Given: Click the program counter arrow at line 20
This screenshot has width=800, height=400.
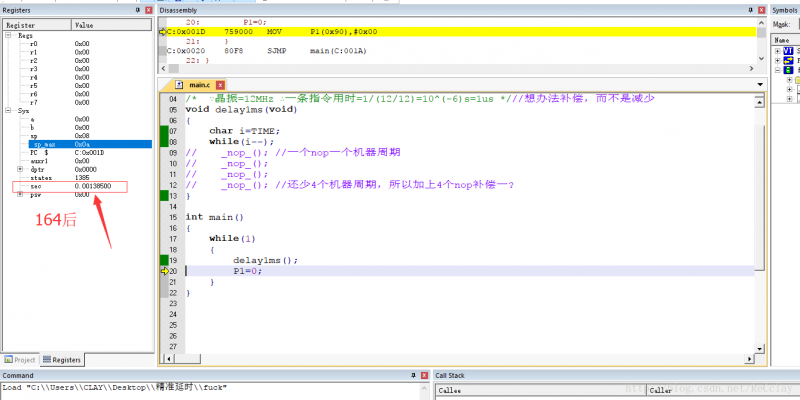Looking at the screenshot, I should click(164, 271).
